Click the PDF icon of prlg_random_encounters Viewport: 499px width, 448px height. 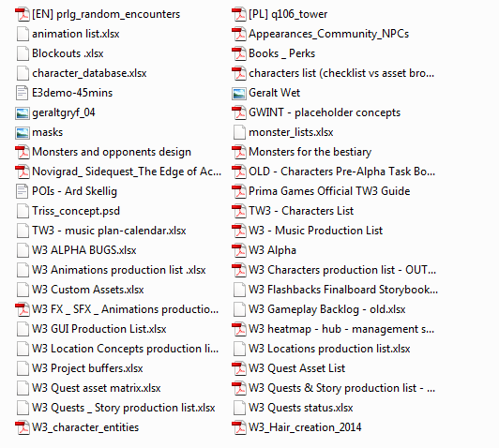(23, 14)
